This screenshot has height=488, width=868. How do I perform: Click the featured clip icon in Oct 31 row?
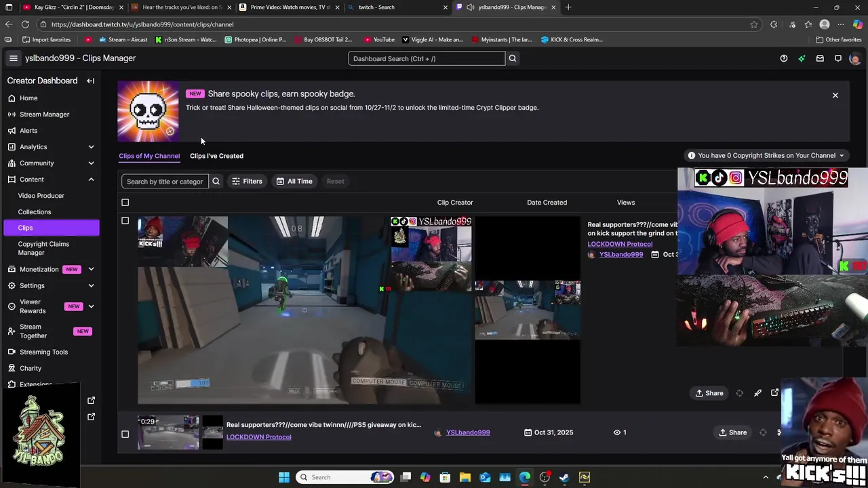tap(763, 432)
